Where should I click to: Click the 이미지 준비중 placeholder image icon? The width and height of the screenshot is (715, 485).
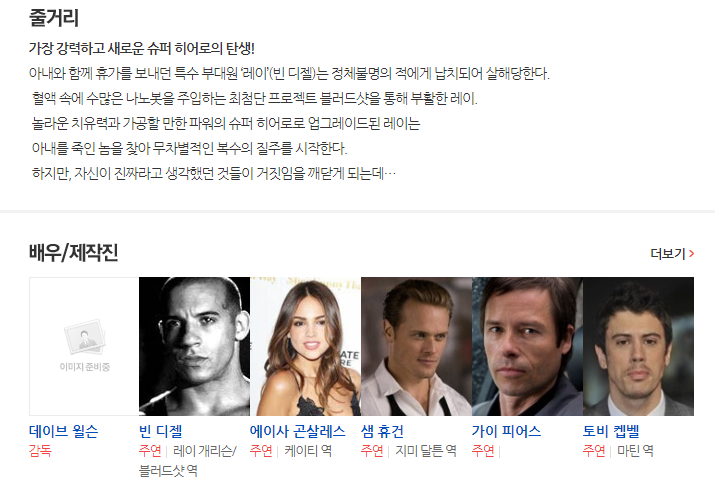(85, 337)
